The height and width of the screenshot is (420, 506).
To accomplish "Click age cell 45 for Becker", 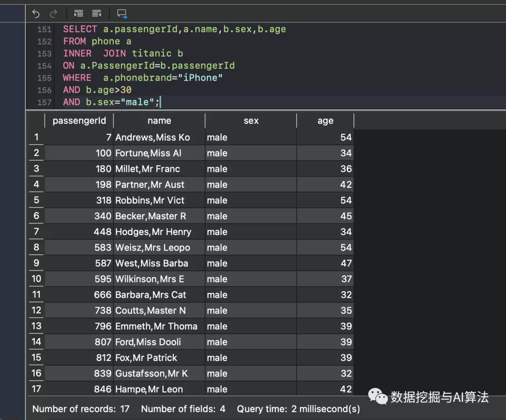I will 325,216.
